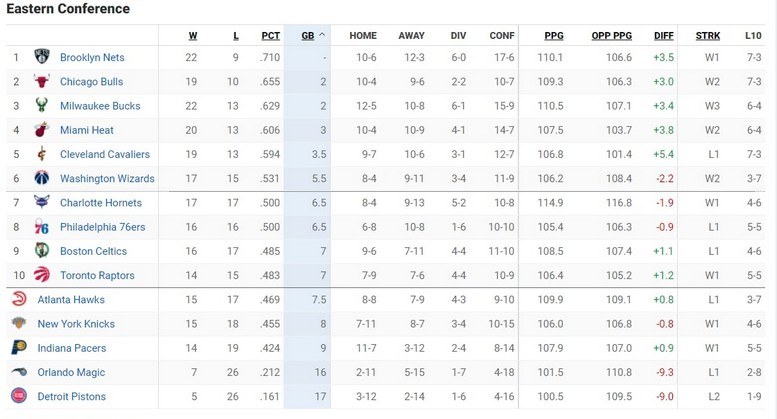Sort by PPG column header

(x=553, y=36)
